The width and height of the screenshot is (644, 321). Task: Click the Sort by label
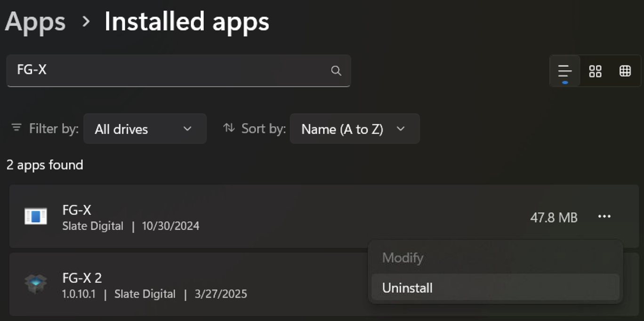[264, 128]
